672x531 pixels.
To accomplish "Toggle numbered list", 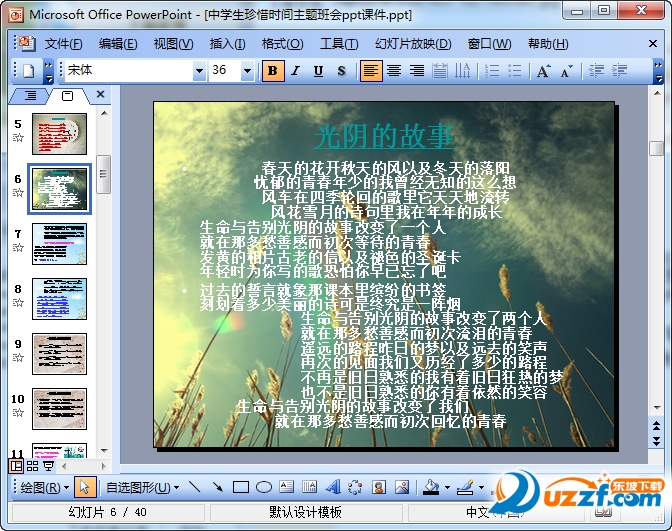I will (492, 71).
